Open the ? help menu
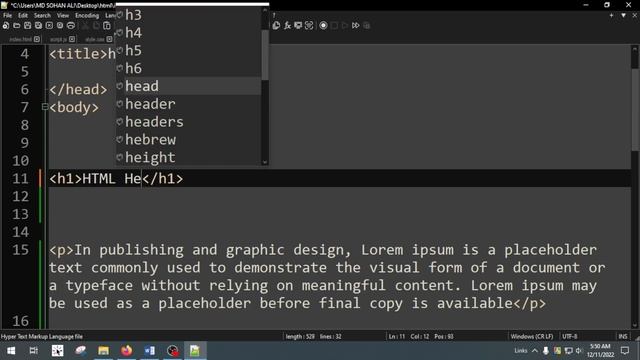The height and width of the screenshot is (360, 640). pyautogui.click(x=274, y=16)
